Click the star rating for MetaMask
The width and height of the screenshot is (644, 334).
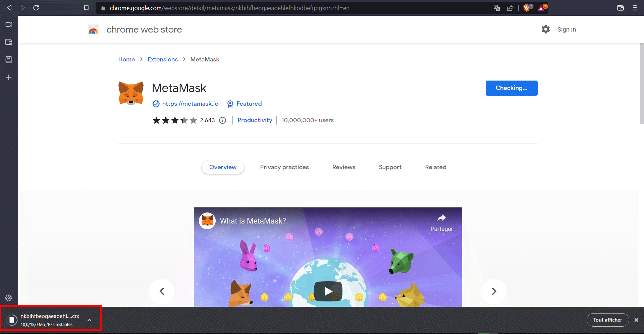pyautogui.click(x=175, y=120)
